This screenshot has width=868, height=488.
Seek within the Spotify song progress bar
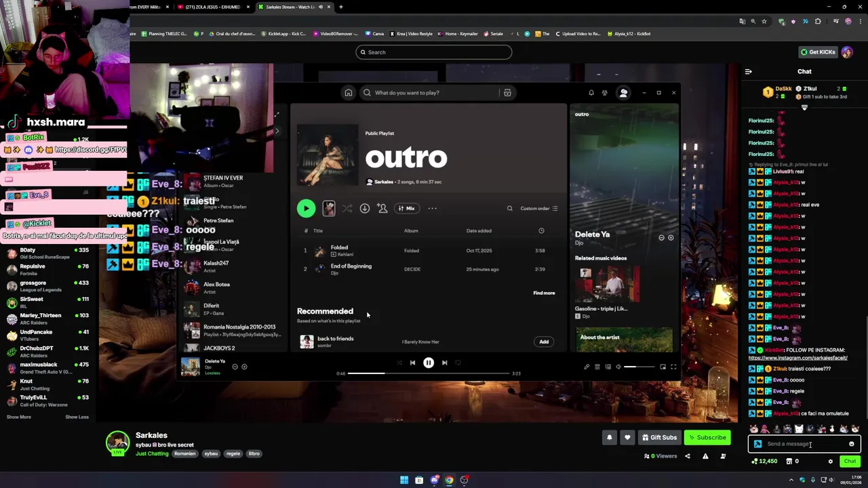[428, 373]
